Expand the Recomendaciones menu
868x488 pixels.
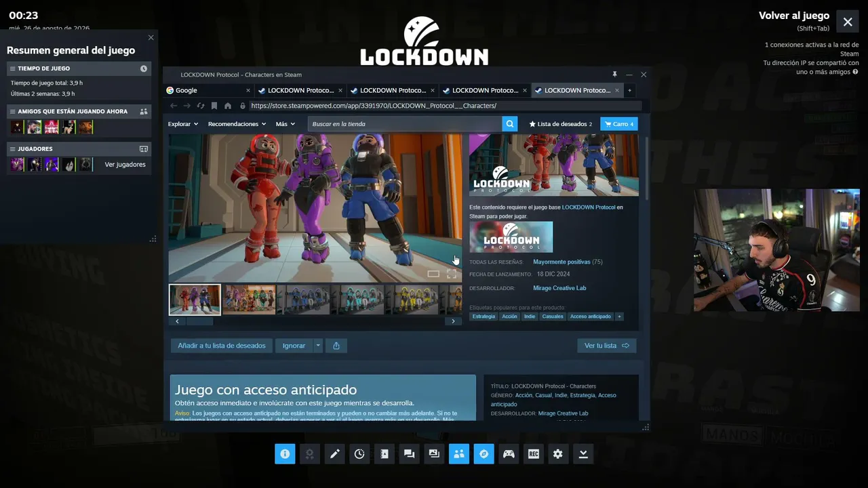237,124
